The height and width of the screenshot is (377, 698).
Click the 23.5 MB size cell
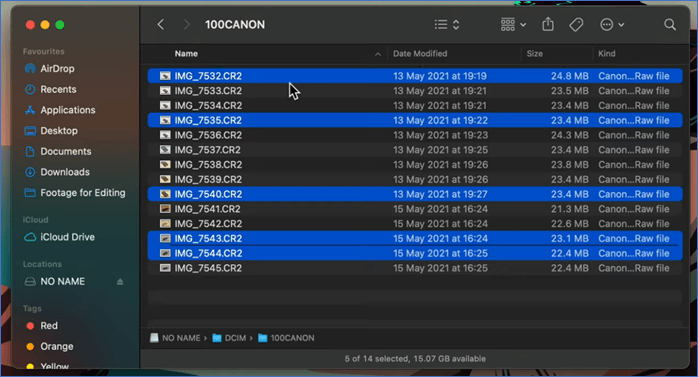pyautogui.click(x=569, y=91)
